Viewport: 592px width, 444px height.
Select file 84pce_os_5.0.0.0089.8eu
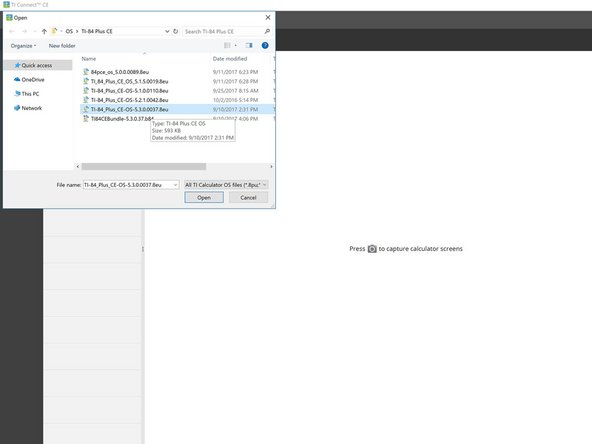(x=120, y=72)
